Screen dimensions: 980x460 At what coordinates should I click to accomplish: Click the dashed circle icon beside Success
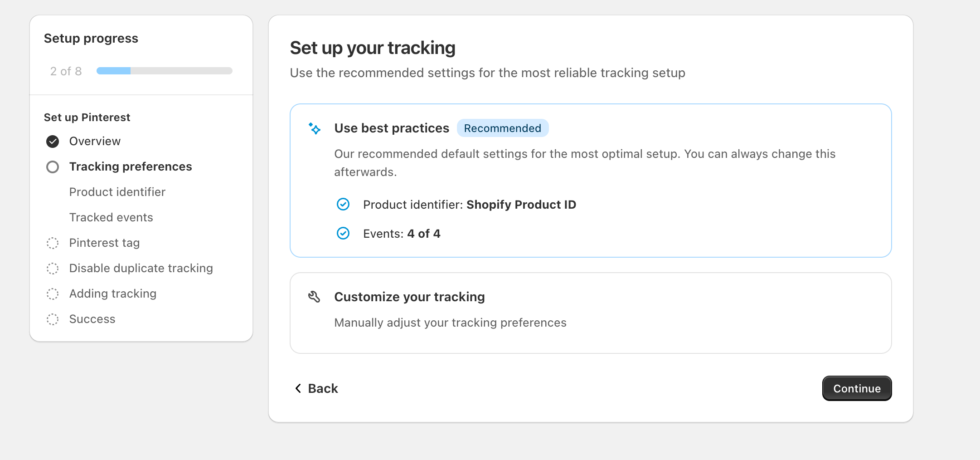point(53,319)
